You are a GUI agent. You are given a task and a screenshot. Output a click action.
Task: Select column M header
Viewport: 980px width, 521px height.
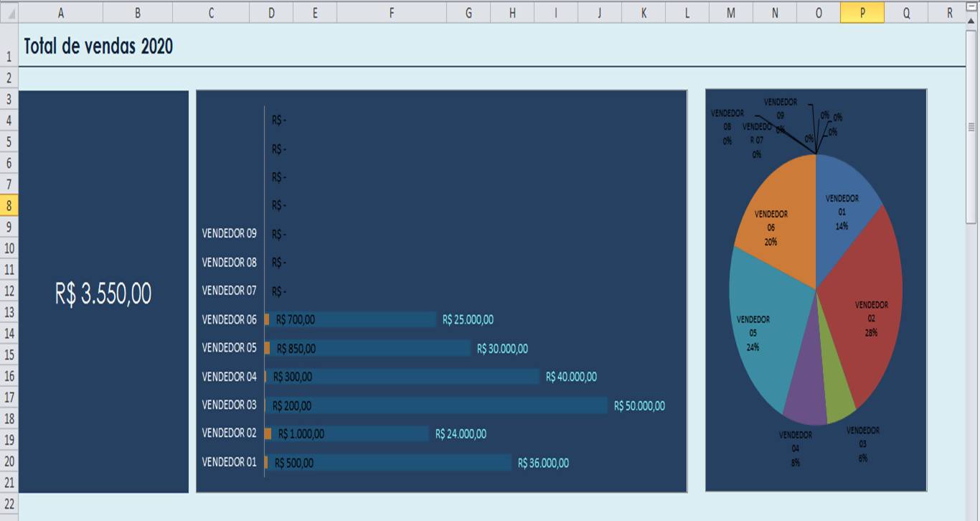(730, 12)
